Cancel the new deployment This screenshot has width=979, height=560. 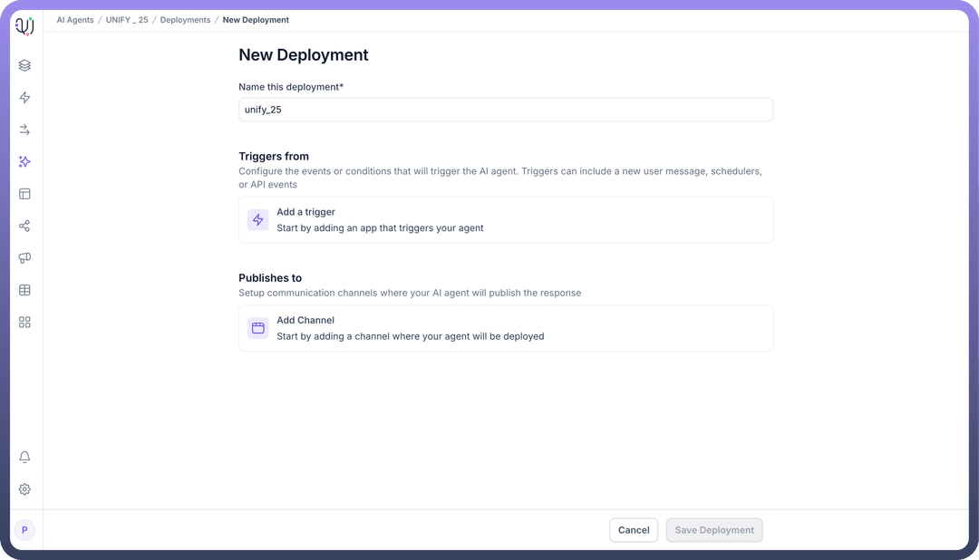[634, 530]
